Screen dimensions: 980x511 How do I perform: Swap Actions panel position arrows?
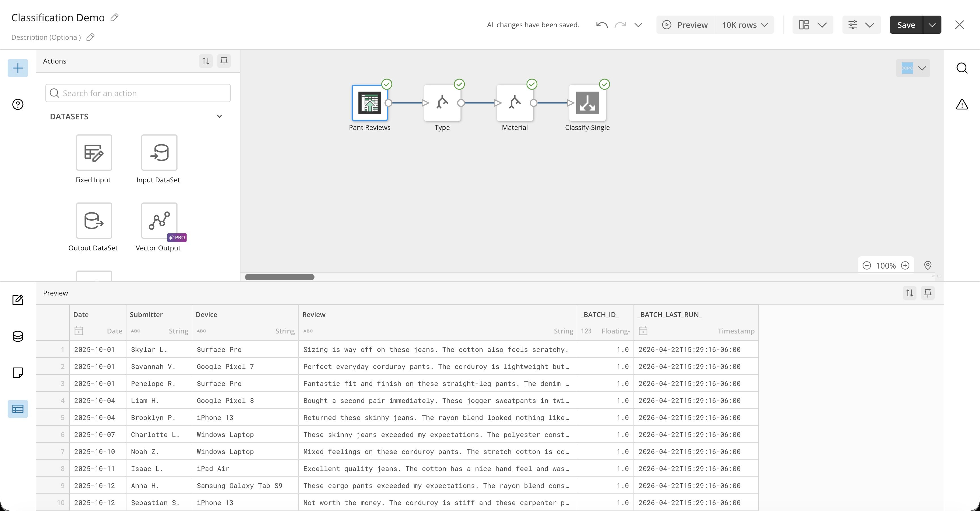click(x=206, y=61)
